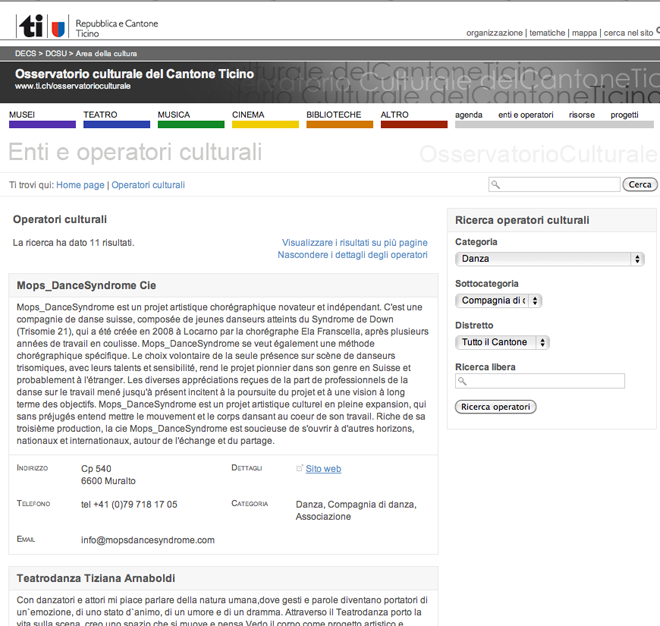This screenshot has width=660, height=626.
Task: Go to Home page breadcrumb link
Action: [80, 185]
